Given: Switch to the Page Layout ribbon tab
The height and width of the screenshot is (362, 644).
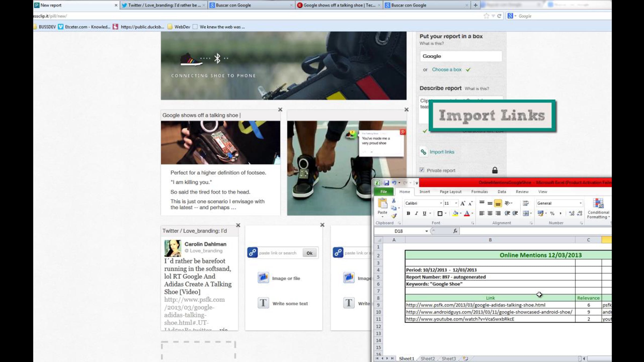Looking at the screenshot, I should [x=451, y=192].
